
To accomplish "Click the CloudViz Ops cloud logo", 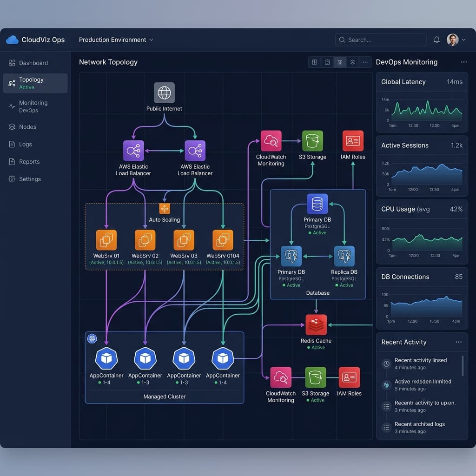I will [x=12, y=40].
